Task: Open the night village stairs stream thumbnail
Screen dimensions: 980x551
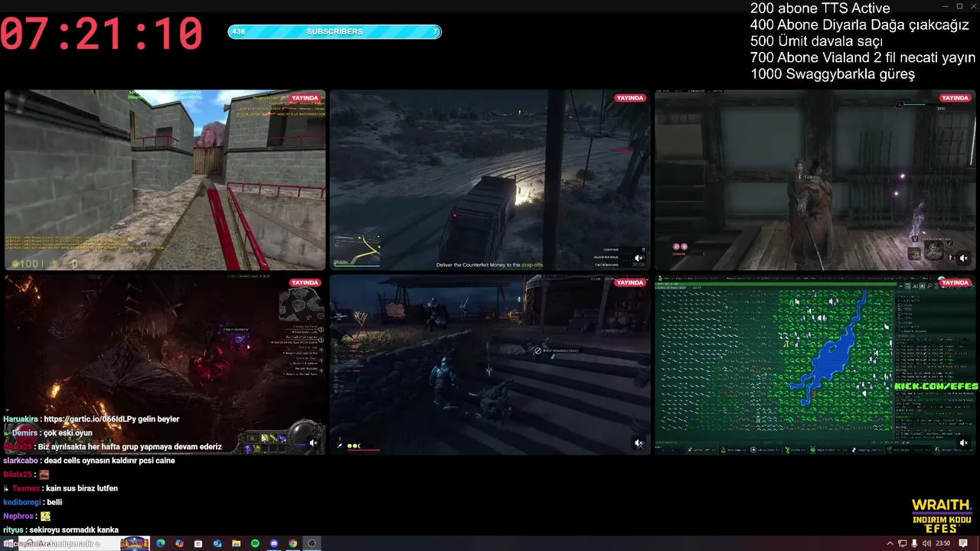Action: tap(490, 365)
